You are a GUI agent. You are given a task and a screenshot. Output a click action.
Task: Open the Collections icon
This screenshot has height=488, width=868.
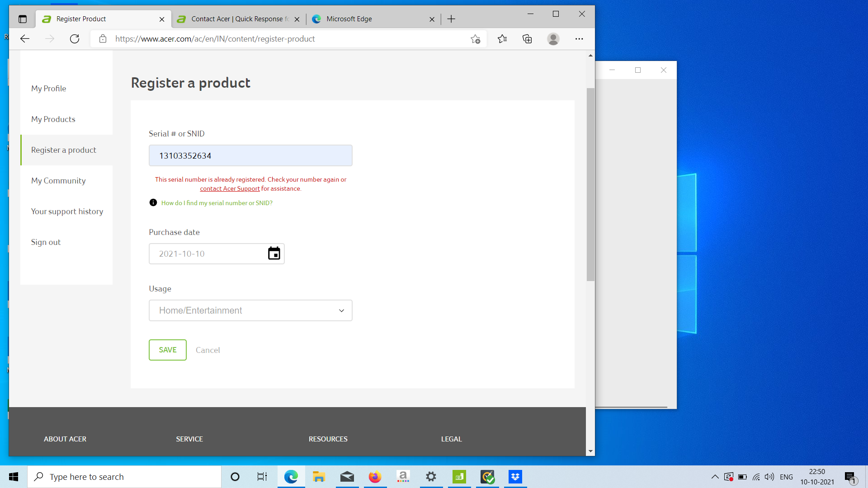pyautogui.click(x=527, y=39)
